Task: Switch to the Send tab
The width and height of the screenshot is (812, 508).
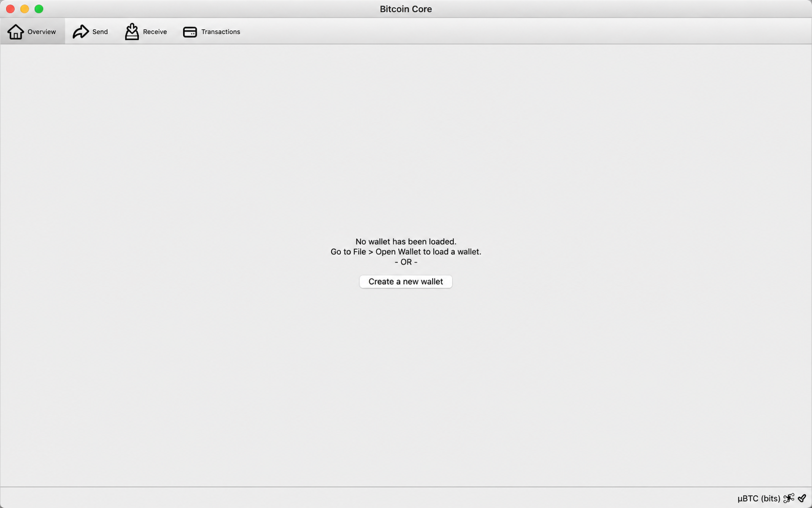Action: (x=91, y=31)
